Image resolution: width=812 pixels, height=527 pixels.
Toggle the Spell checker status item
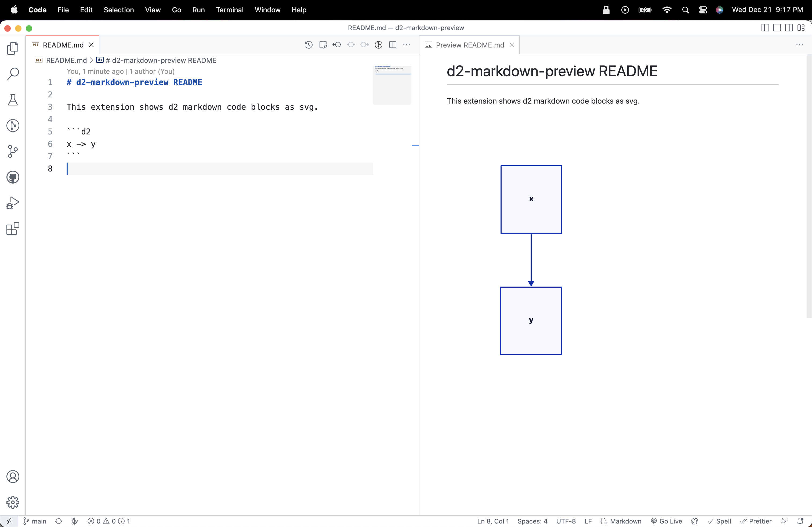(x=719, y=521)
